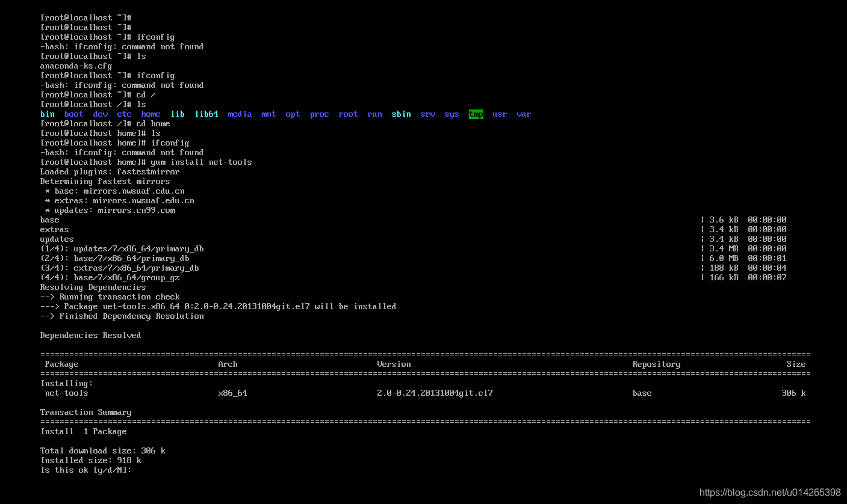Click '(4/4): base/7/x86_64/group_gz' line
The width and height of the screenshot is (847, 504).
pyautogui.click(x=110, y=278)
